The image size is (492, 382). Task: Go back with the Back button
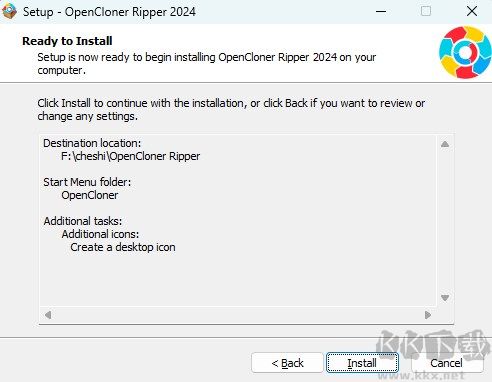pyautogui.click(x=287, y=363)
